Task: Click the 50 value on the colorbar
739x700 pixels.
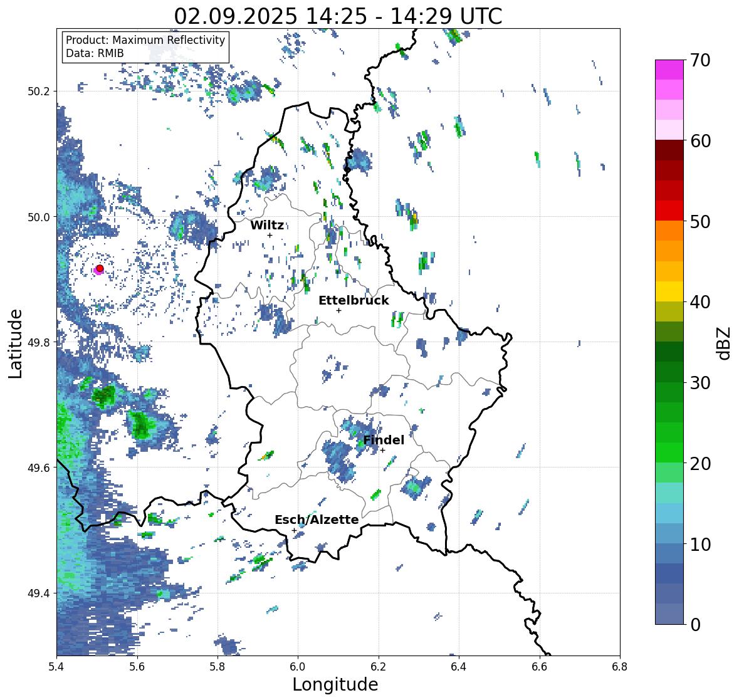Action: click(x=700, y=221)
